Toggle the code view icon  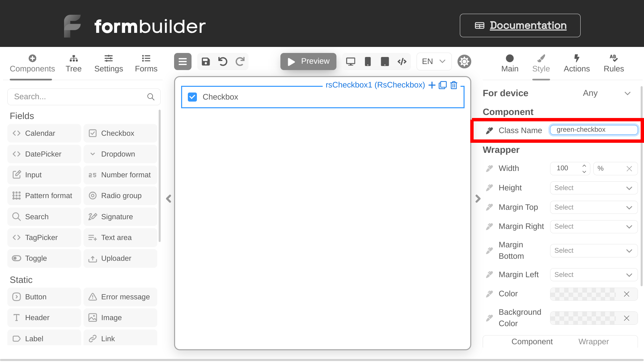pos(401,61)
